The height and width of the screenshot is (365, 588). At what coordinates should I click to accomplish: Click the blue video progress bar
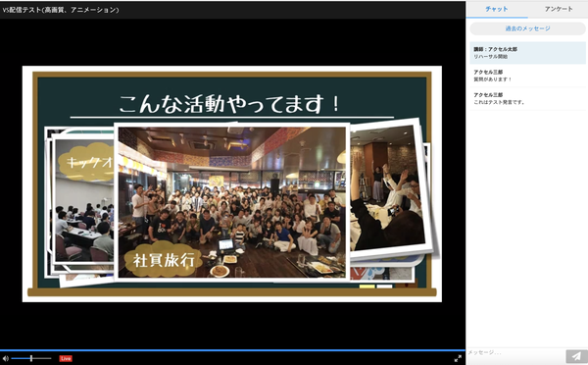point(232,350)
